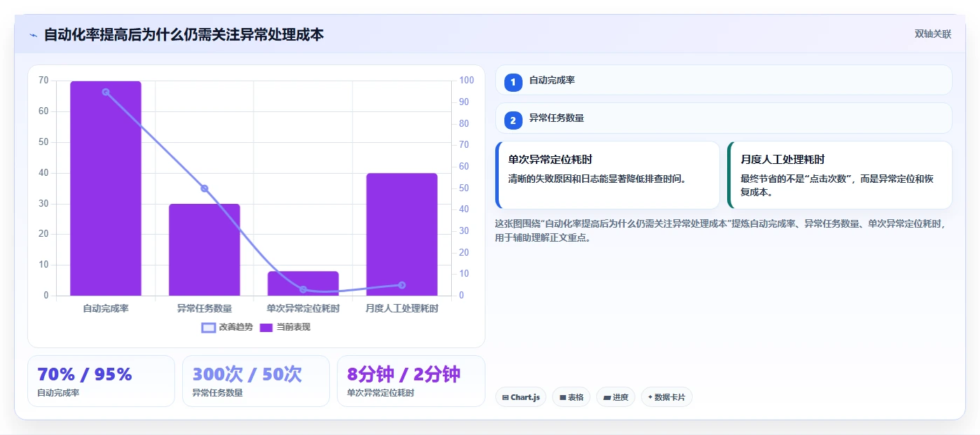
Task: Toggle the 改善趋势 legend item
Action: coord(227,327)
